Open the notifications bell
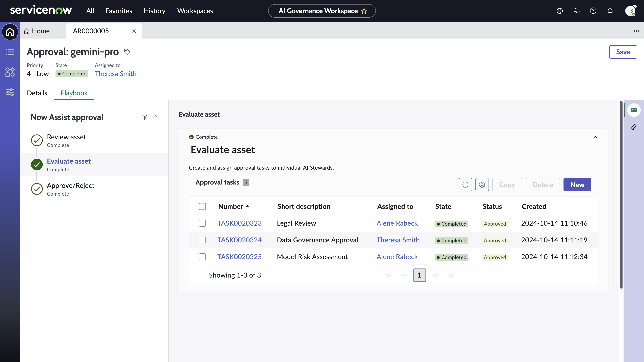Image resolution: width=644 pixels, height=362 pixels. 610,11
